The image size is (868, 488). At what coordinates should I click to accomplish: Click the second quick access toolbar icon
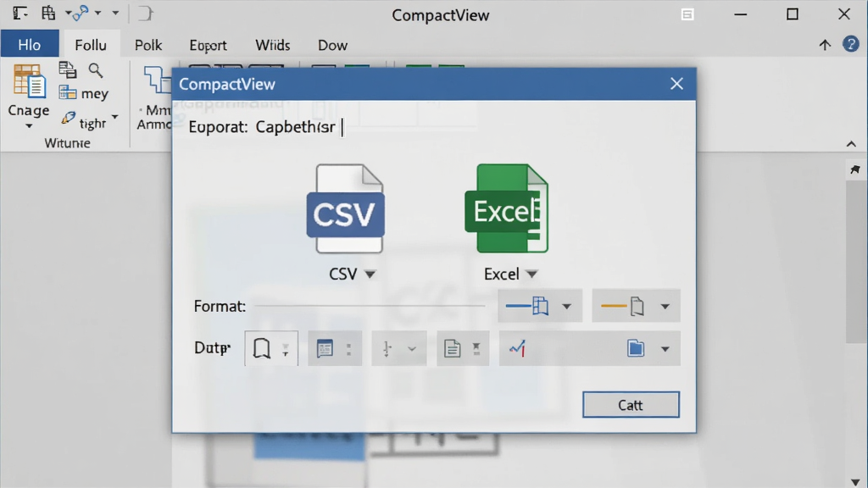coord(48,14)
